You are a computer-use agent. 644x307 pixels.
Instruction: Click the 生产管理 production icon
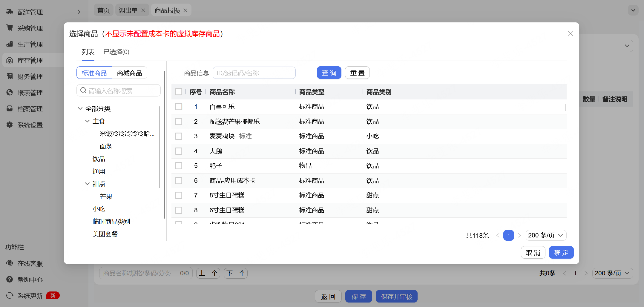(x=10, y=44)
